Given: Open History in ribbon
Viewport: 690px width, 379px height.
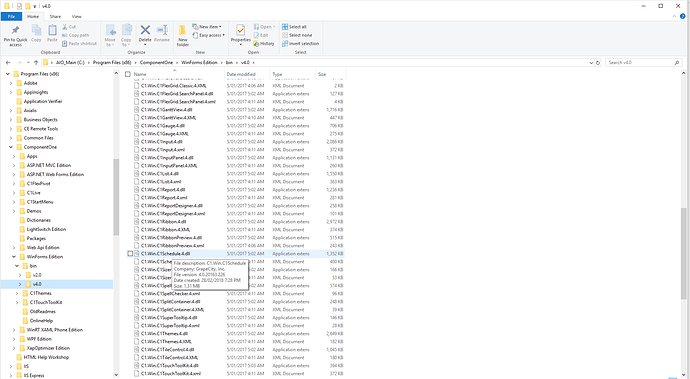Looking at the screenshot, I should pyautogui.click(x=264, y=44).
